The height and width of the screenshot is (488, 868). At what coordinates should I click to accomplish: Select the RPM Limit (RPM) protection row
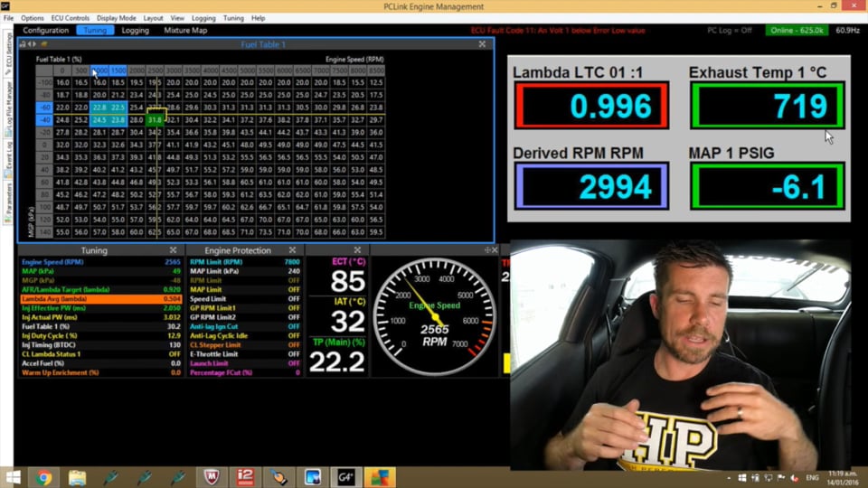pyautogui.click(x=244, y=262)
